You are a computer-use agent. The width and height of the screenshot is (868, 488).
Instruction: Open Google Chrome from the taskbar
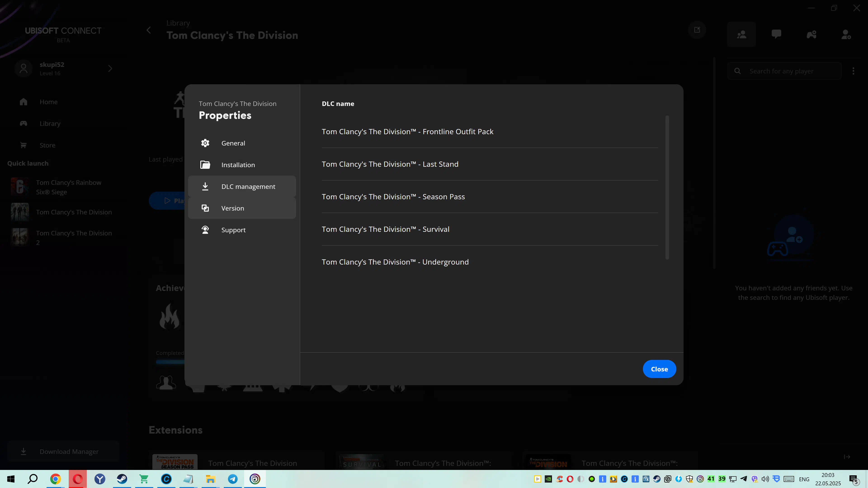(55, 479)
